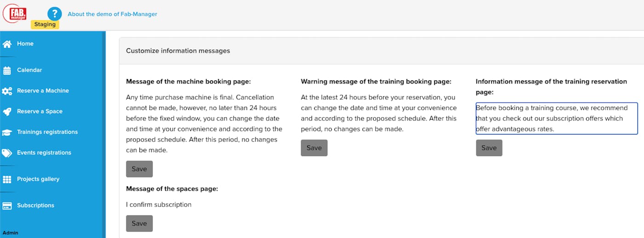Click the Fab-Manager logo
Screen dimensions: 644x238
point(15,13)
